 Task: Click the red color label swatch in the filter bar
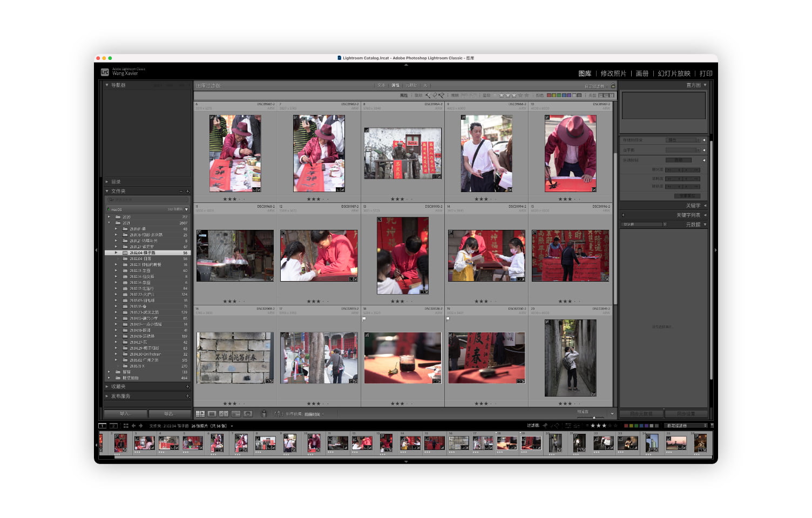tap(549, 95)
